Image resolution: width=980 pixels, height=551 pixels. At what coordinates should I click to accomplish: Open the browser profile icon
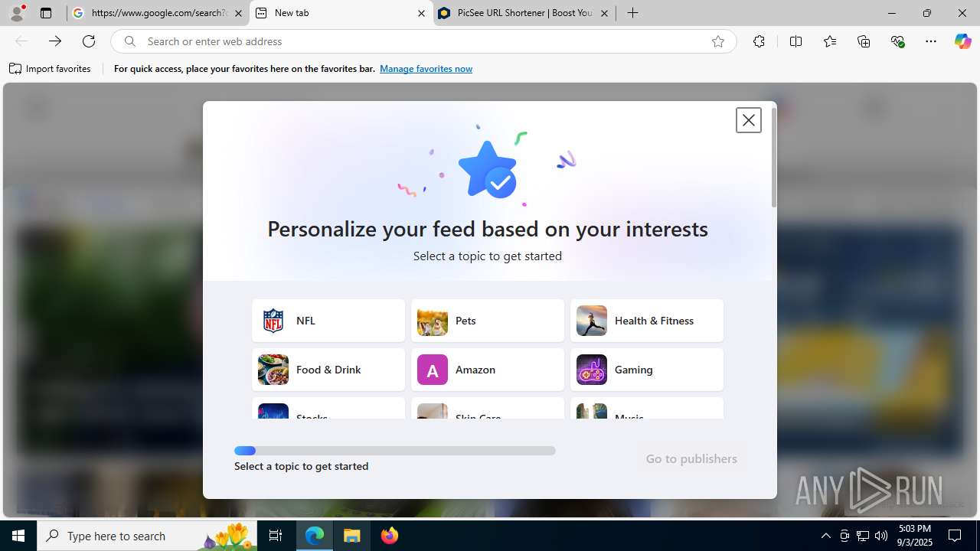click(x=17, y=13)
